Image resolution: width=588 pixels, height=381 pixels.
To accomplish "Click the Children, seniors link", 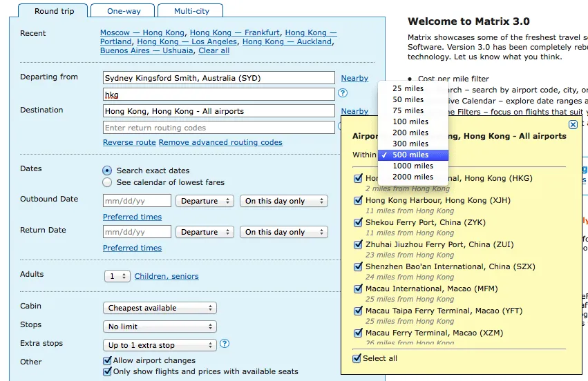I will 167,276.
